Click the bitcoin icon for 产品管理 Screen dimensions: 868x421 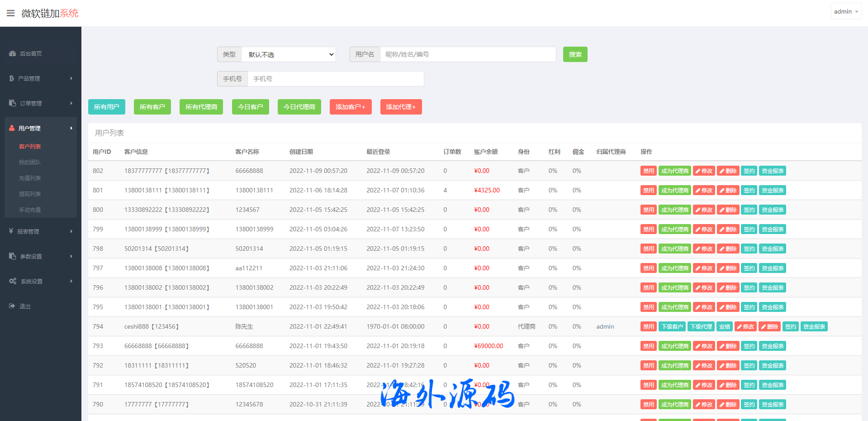coord(12,78)
